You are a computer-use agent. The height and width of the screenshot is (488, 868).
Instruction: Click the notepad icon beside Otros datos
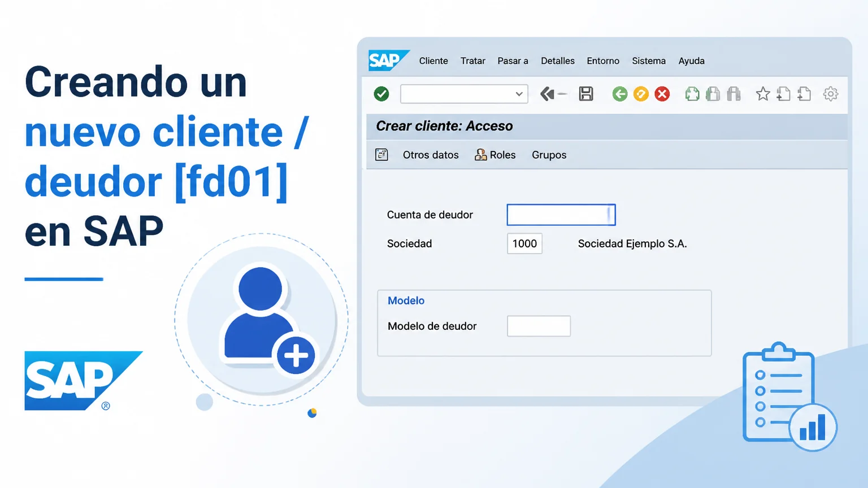[381, 155]
